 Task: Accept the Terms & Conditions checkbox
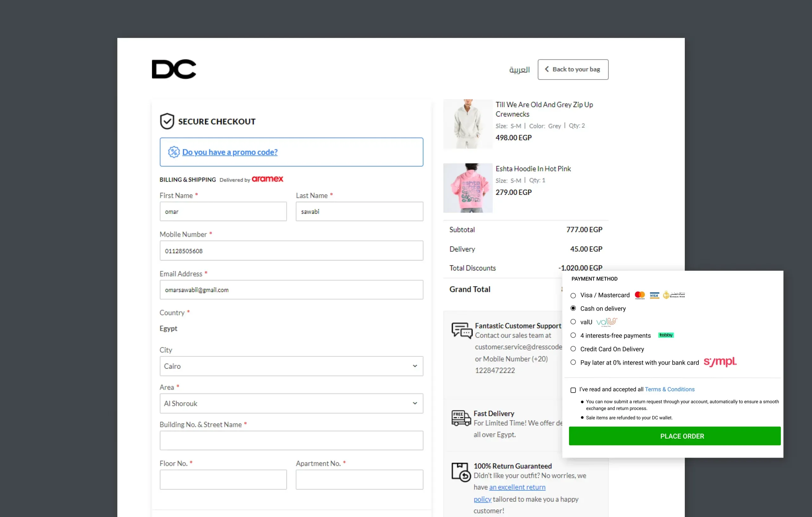pos(573,390)
